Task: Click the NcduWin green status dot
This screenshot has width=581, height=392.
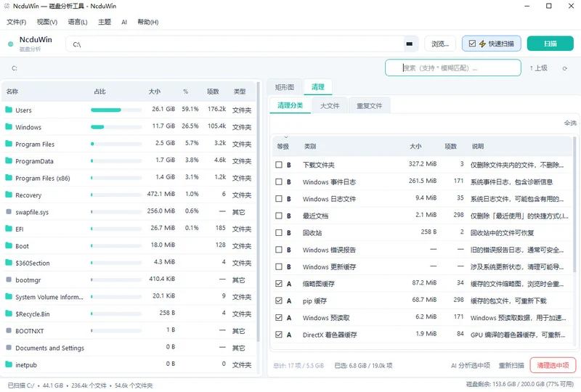Action: pos(11,44)
